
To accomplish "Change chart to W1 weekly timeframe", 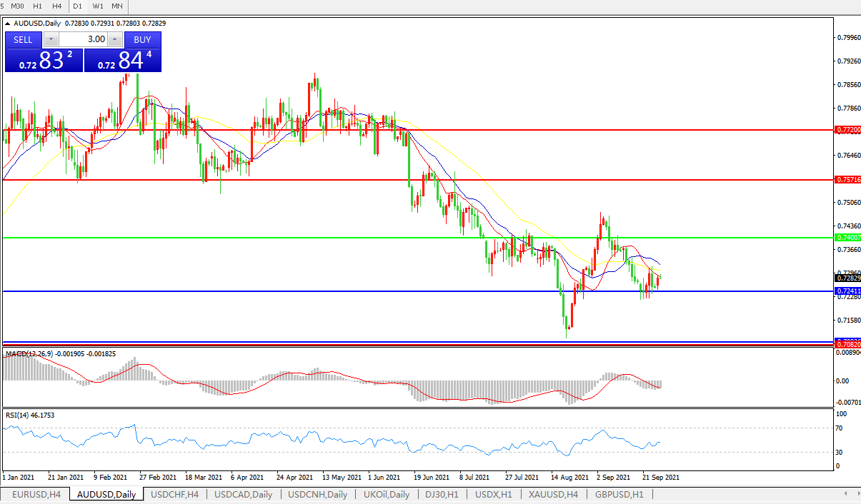I will pyautogui.click(x=98, y=6).
